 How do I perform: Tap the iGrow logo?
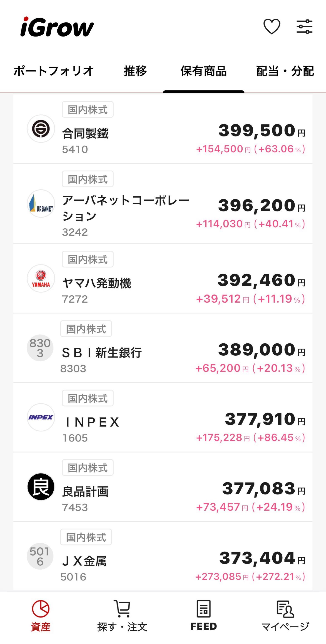pyautogui.click(x=57, y=27)
